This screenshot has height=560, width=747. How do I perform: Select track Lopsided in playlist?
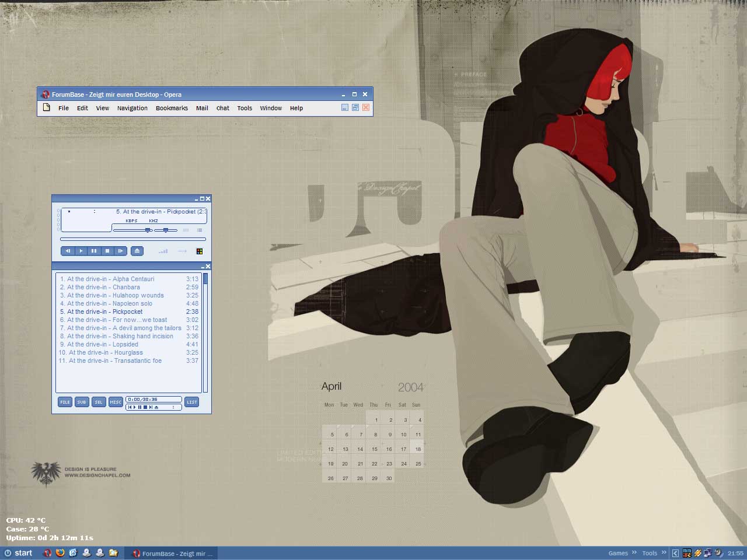pyautogui.click(x=129, y=344)
